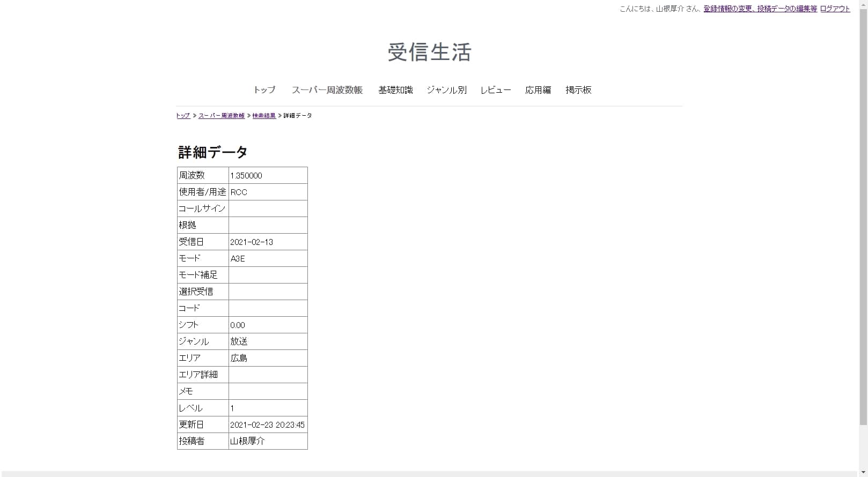Click the メモ row label
This screenshot has height=477, width=868.
pyautogui.click(x=186, y=391)
